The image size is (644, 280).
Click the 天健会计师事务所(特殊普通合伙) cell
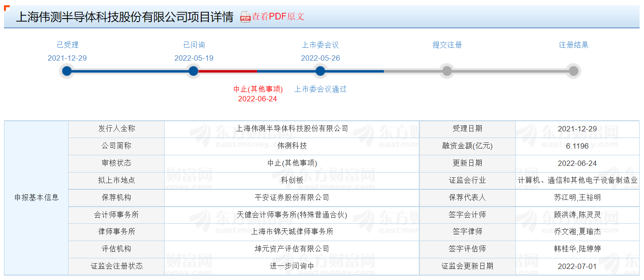292,215
